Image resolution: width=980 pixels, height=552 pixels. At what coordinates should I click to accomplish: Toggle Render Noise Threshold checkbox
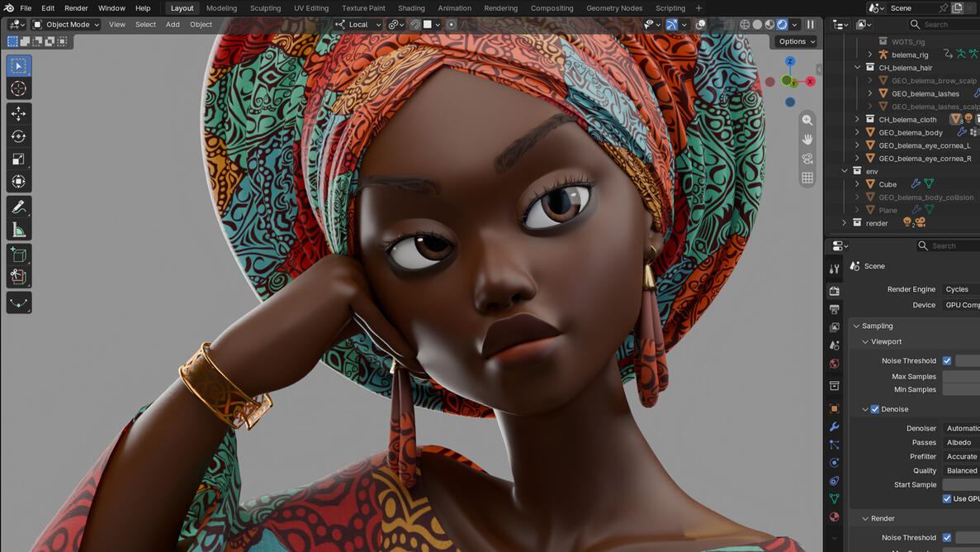coord(947,538)
